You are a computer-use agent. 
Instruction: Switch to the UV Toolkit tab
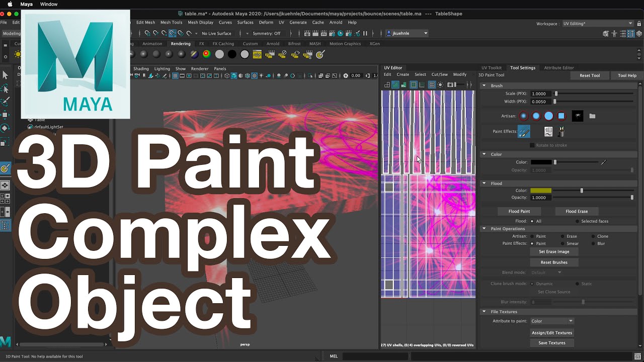click(x=492, y=67)
